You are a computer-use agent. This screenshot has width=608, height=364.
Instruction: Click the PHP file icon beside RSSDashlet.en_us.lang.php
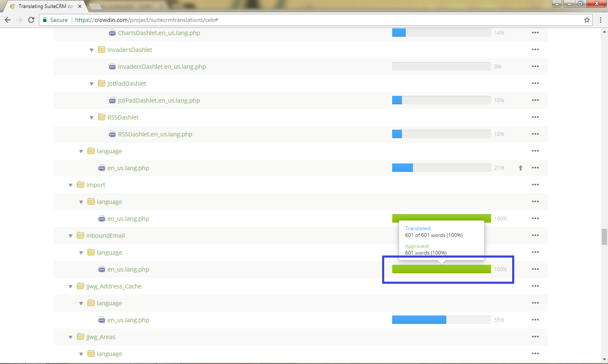point(112,134)
